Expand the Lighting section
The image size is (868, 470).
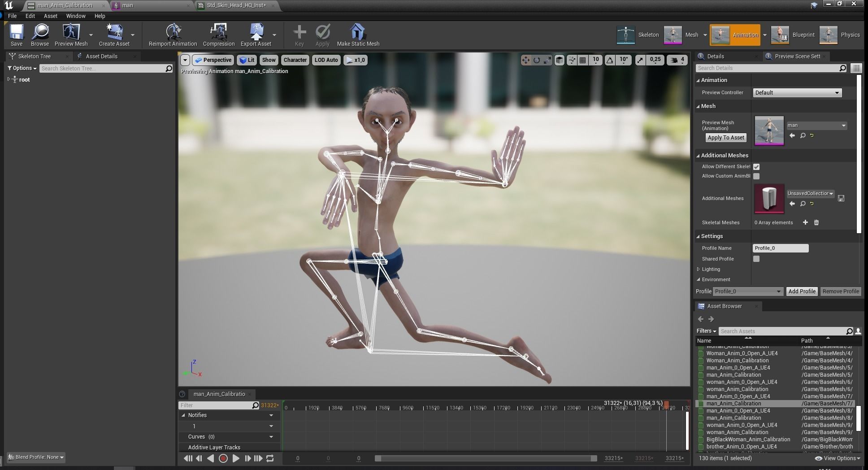point(699,269)
